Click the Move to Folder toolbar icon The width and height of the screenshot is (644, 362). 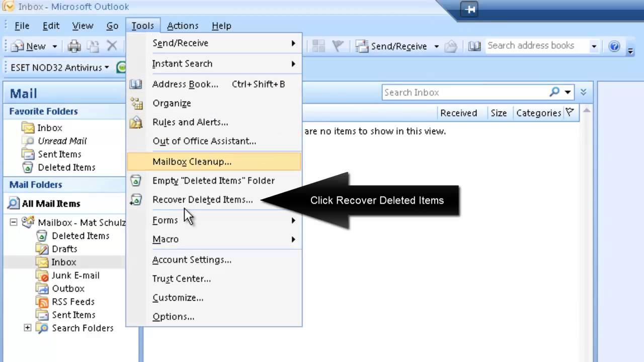pos(93,46)
